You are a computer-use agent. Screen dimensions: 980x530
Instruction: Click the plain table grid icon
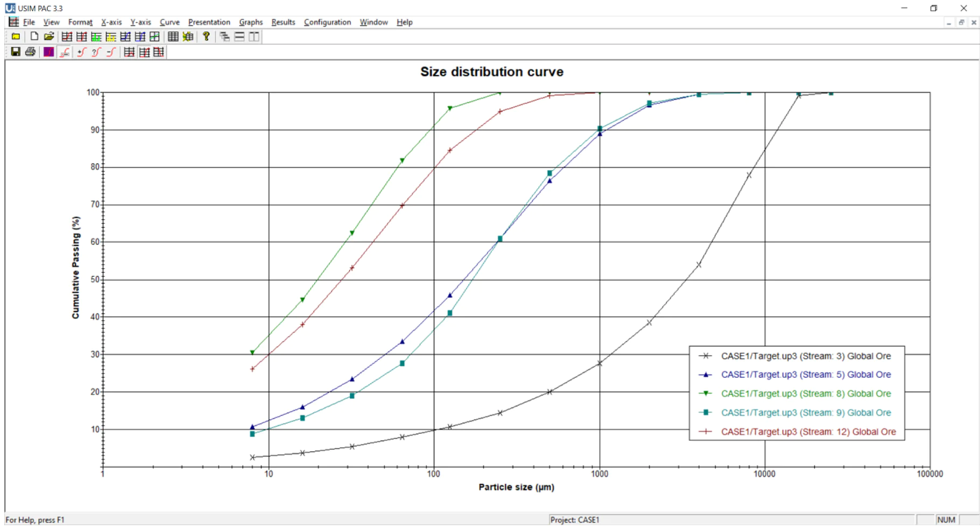point(173,36)
